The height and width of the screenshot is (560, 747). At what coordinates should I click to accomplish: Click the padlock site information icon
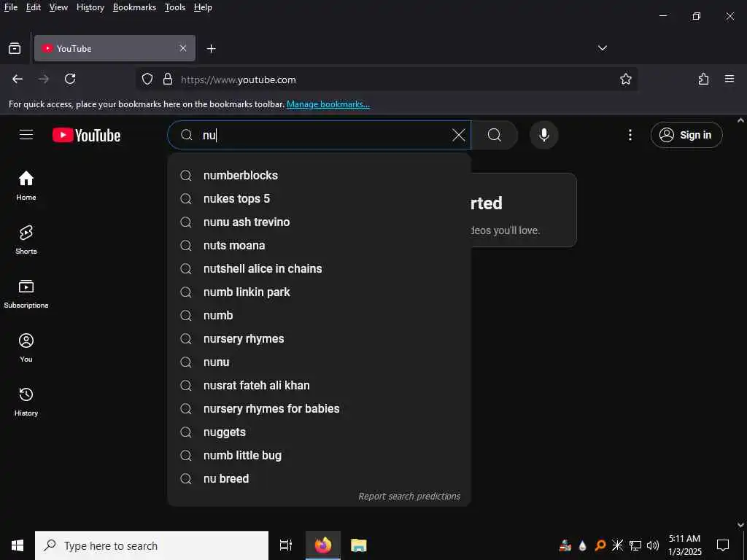coord(168,79)
